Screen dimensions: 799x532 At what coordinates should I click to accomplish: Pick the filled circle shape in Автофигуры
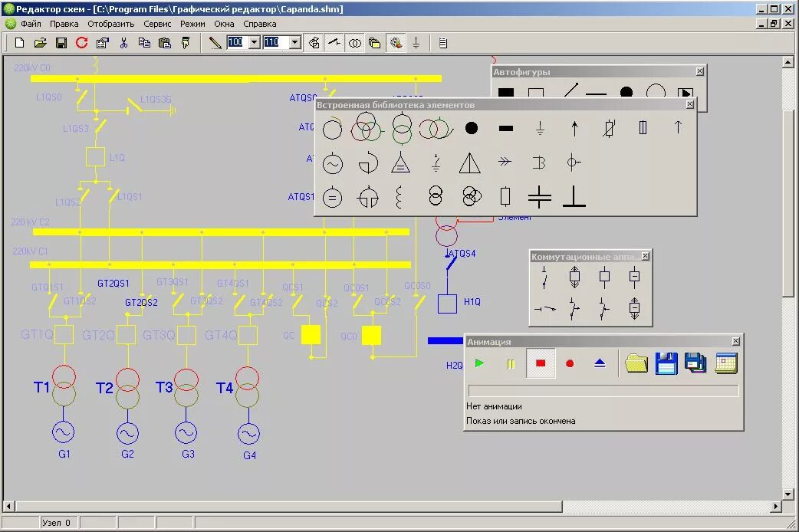(x=626, y=93)
